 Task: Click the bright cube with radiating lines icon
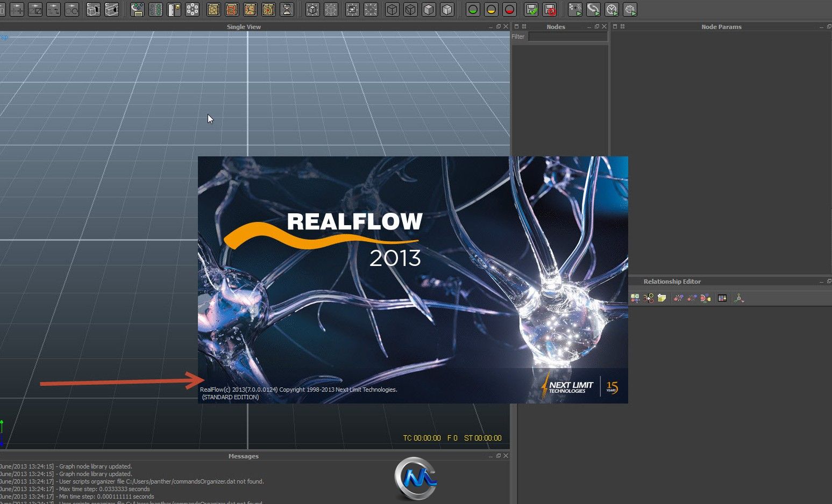tap(312, 9)
